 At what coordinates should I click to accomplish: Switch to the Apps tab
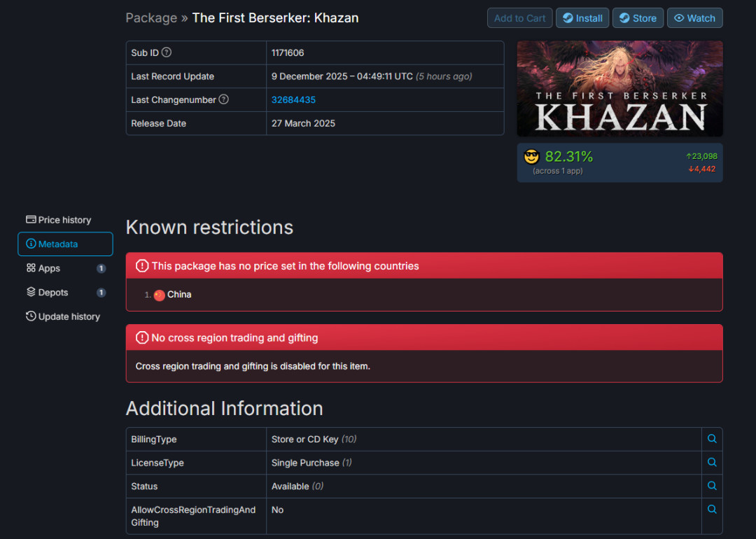coord(65,268)
